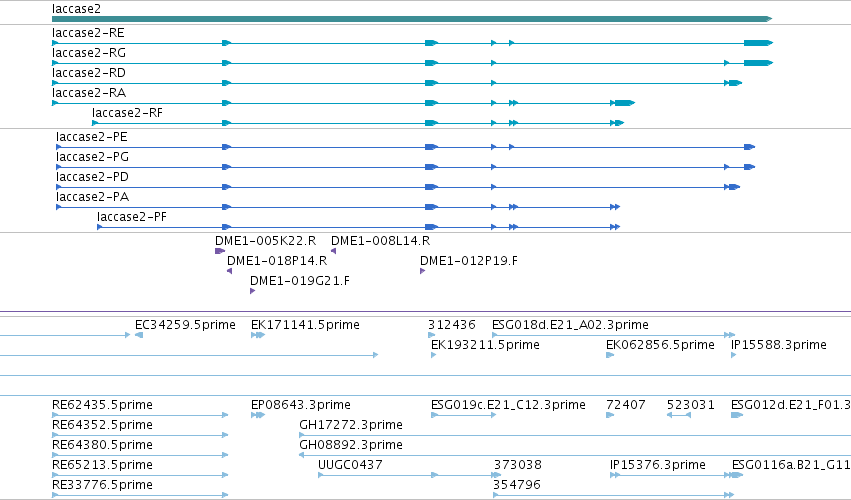Open the EK171141.5prime EST label
Screen dimensions: 851x500
click(x=305, y=325)
